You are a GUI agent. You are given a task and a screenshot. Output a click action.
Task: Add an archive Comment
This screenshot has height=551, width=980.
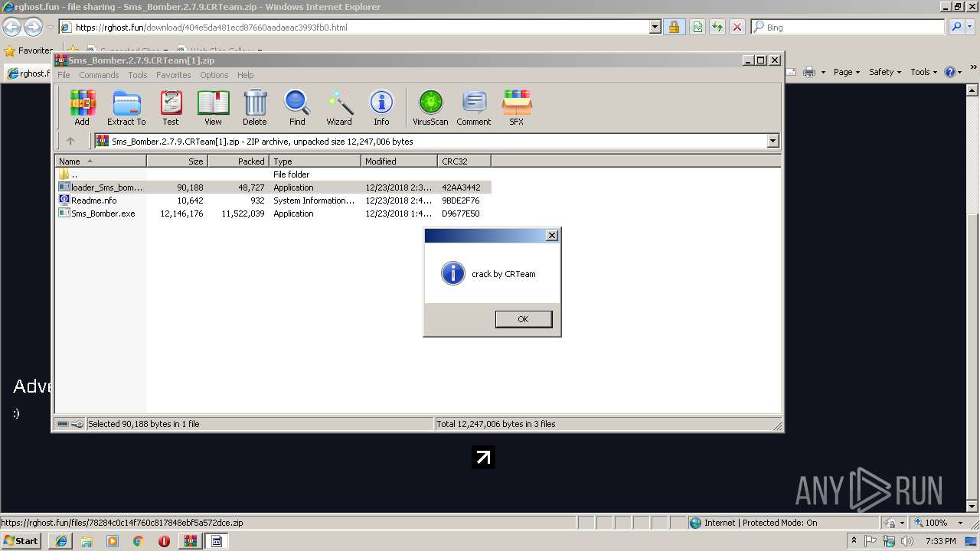[x=474, y=107]
